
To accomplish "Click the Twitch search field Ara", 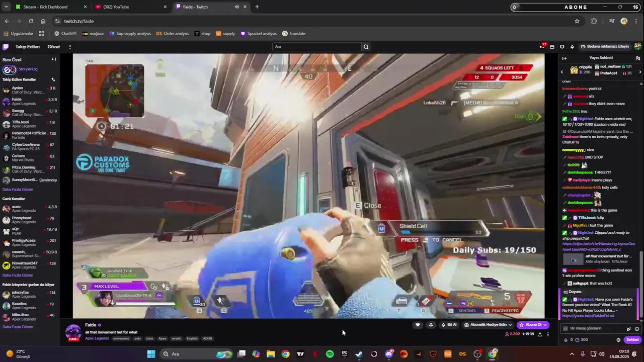I will pyautogui.click(x=317, y=47).
